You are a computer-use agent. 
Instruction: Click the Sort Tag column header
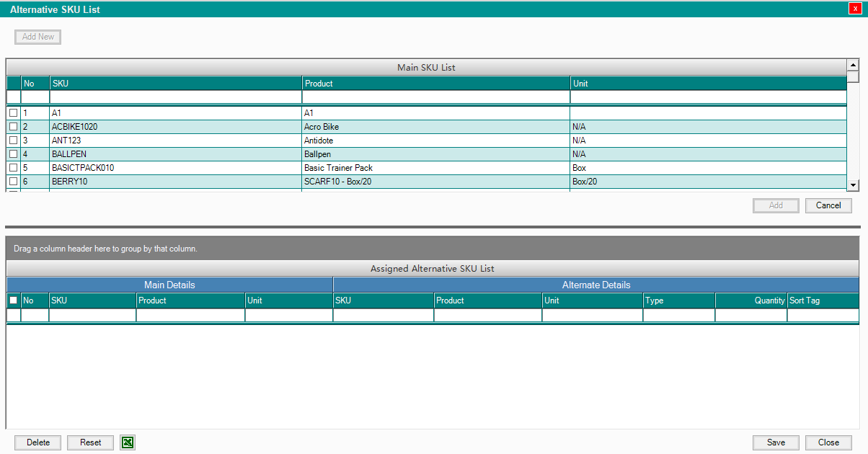822,301
